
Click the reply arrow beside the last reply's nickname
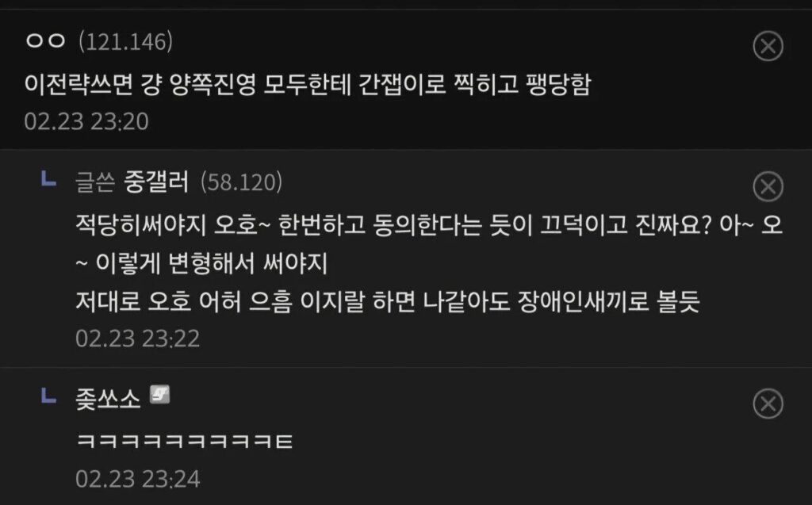48,395
